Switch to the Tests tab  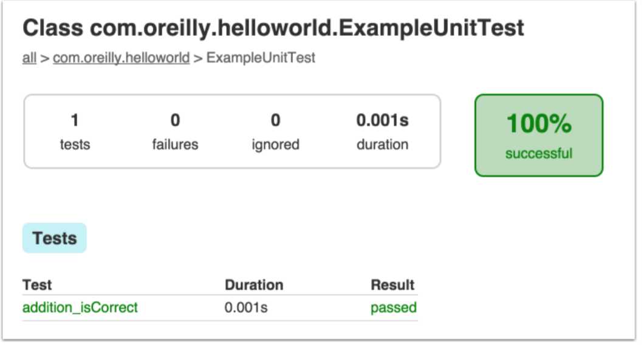click(55, 238)
